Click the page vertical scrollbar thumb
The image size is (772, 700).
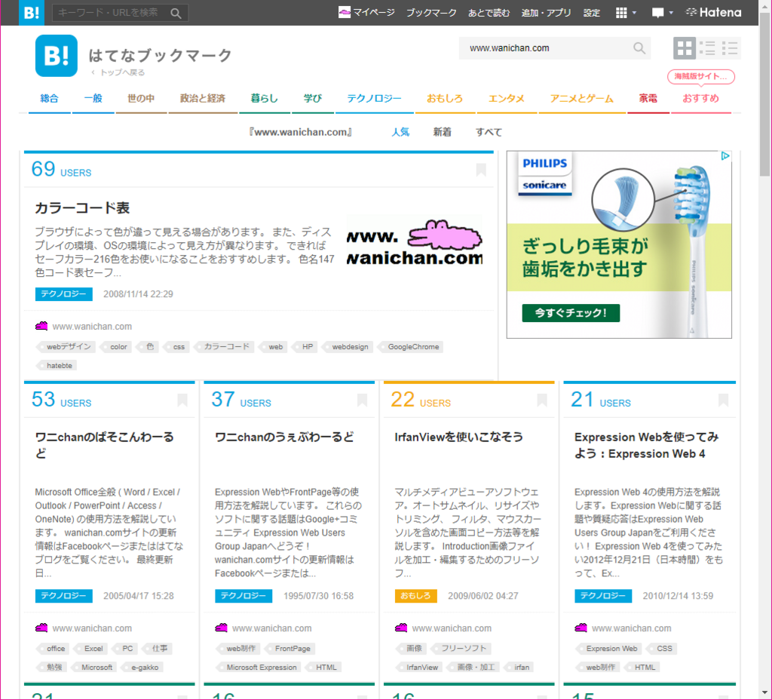tap(764, 94)
